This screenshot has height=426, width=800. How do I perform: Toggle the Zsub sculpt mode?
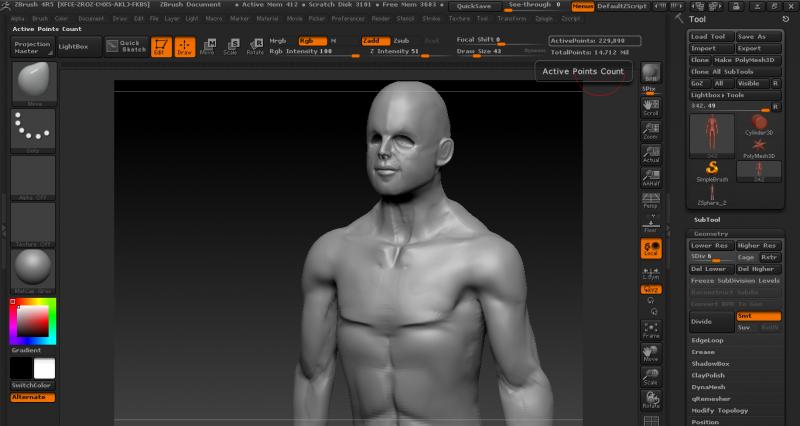[402, 41]
